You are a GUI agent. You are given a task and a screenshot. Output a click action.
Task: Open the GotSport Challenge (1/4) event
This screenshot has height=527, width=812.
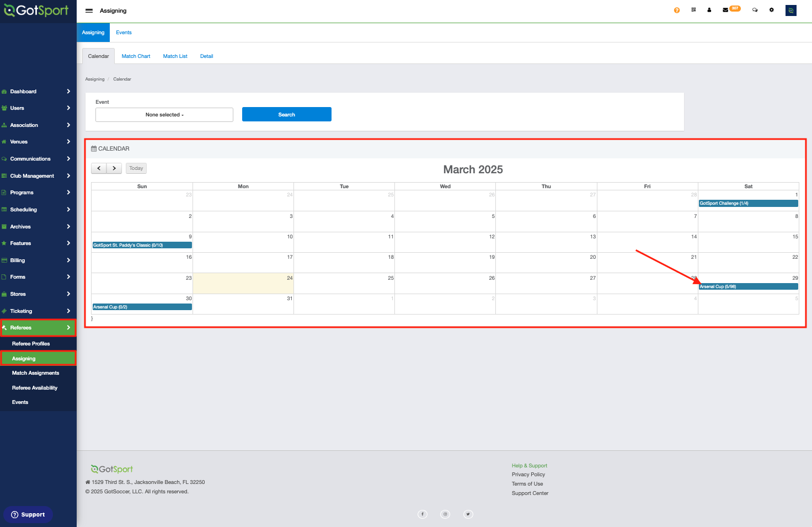749,203
